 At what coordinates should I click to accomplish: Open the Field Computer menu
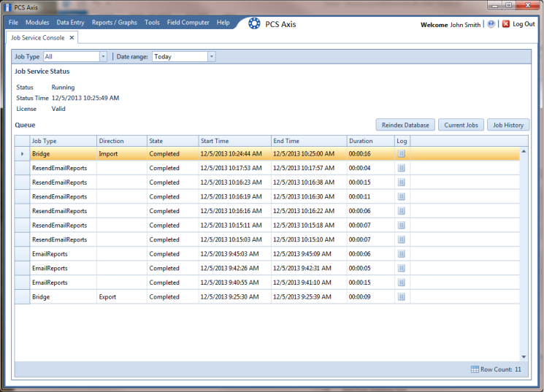pyautogui.click(x=188, y=22)
